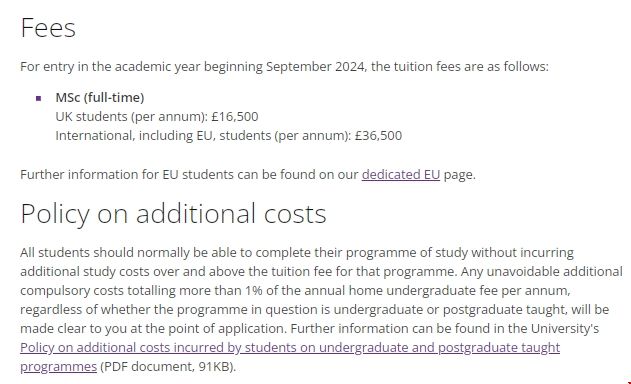
Task: Click the (PDF document, 91KB) text
Action: click(168, 367)
